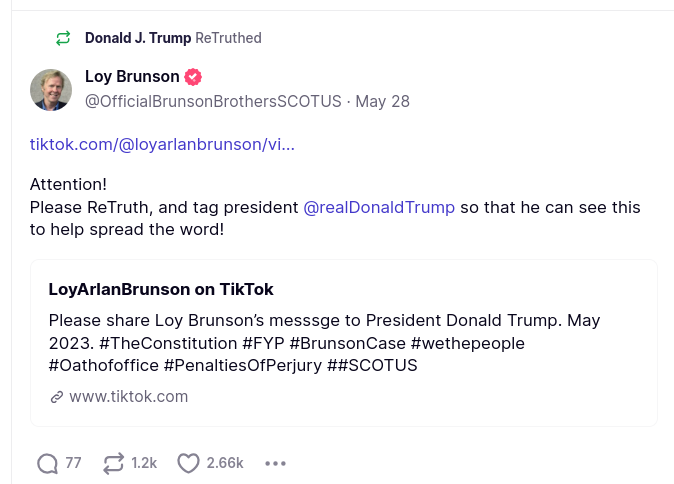Open the Loy Brunson display name
This screenshot has height=484, width=674.
click(x=132, y=76)
